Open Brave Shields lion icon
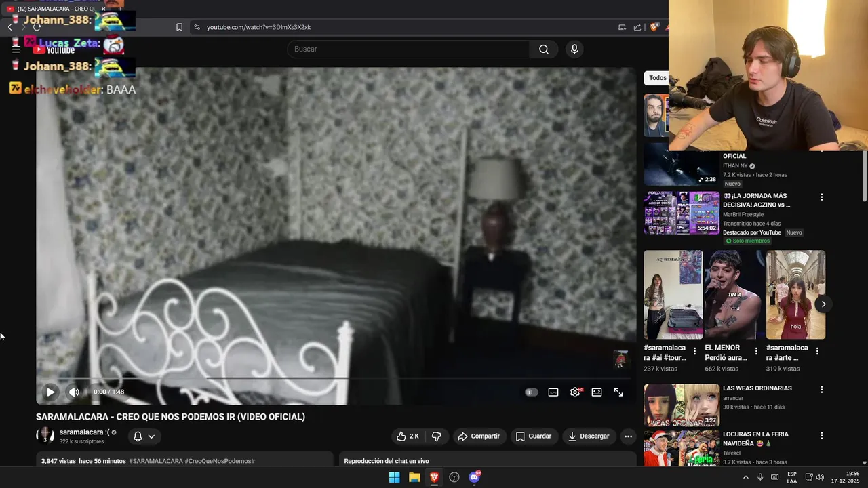Image resolution: width=868 pixels, height=488 pixels. (654, 27)
